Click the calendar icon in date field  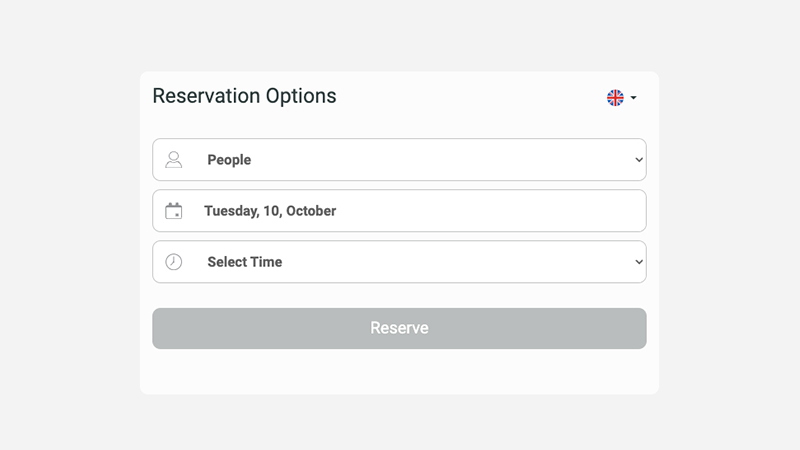tap(173, 211)
